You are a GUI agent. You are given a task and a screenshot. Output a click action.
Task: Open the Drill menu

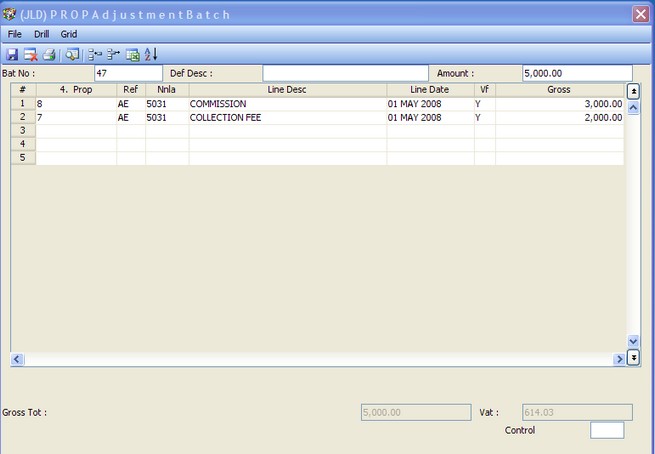(41, 34)
